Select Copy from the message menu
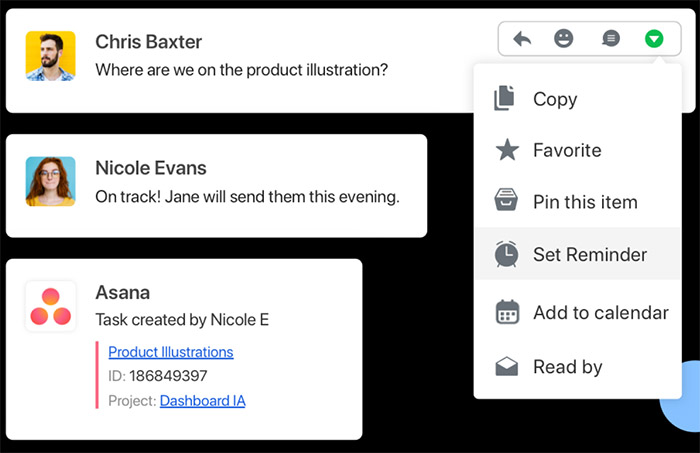 coord(554,99)
